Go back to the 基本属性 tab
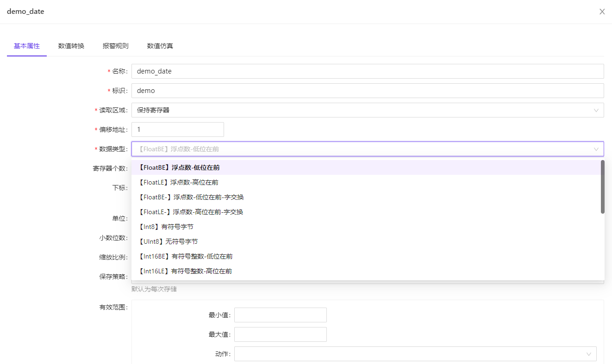The image size is (612, 364). (x=26, y=46)
